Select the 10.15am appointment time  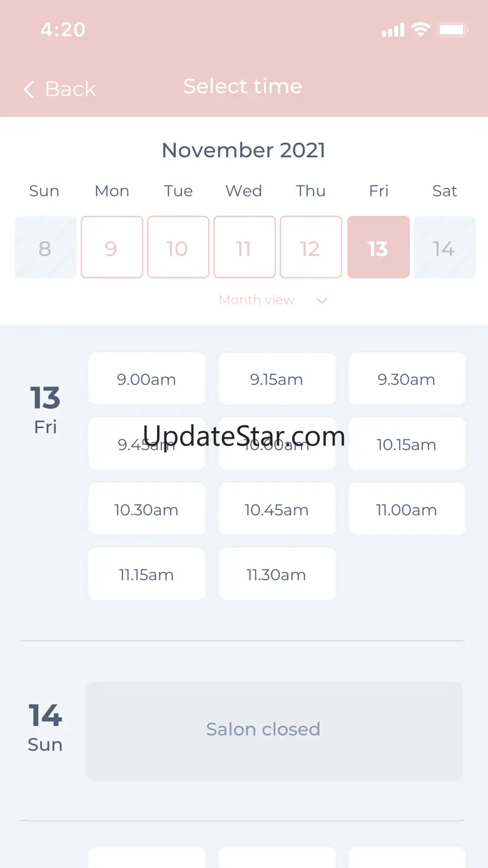(407, 444)
